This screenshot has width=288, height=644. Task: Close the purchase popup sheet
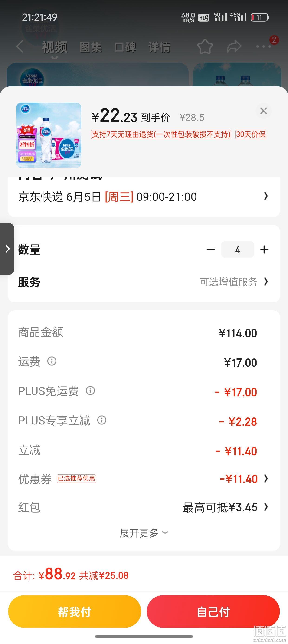click(264, 111)
